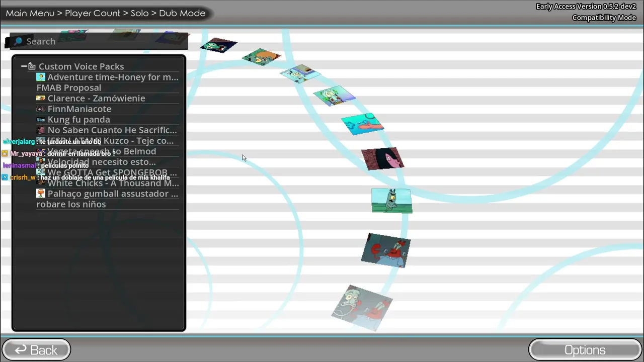Select the Plankton thumbnail on green field
The image size is (644, 362).
pyautogui.click(x=391, y=201)
